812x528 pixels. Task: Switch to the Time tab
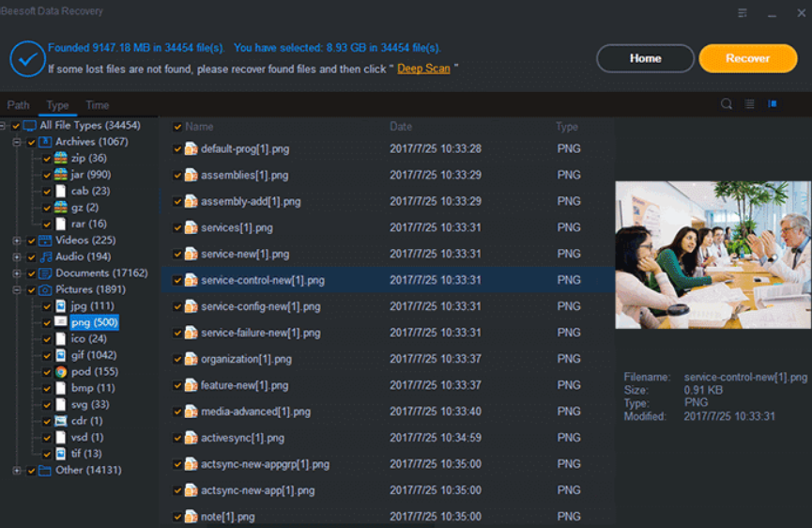pyautogui.click(x=98, y=105)
